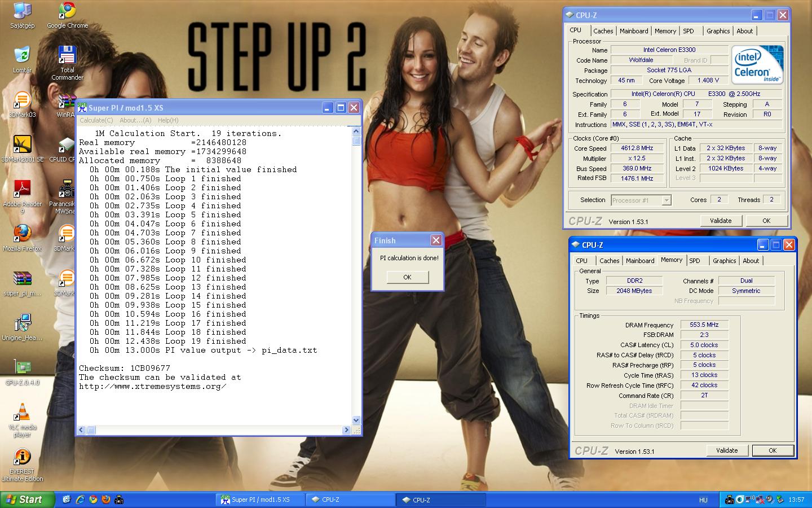Viewport: 812px width, 508px height.
Task: Switch to SPD tab in lower CPU-Z
Action: point(695,261)
